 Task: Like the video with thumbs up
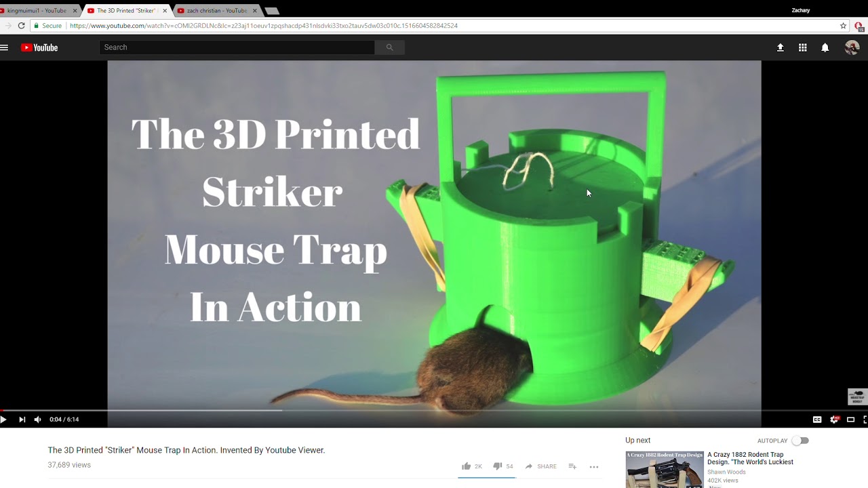(x=471, y=466)
